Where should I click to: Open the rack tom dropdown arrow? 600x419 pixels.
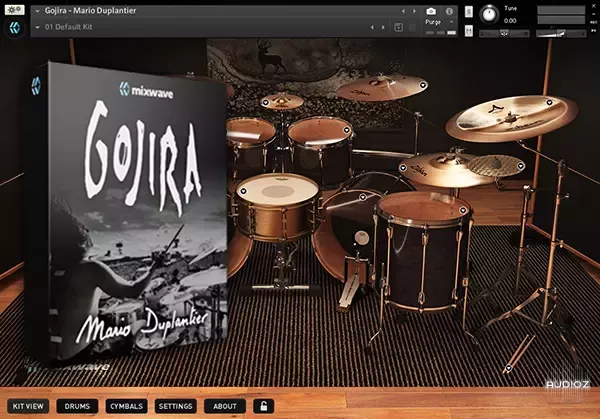pyautogui.click(x=347, y=130)
